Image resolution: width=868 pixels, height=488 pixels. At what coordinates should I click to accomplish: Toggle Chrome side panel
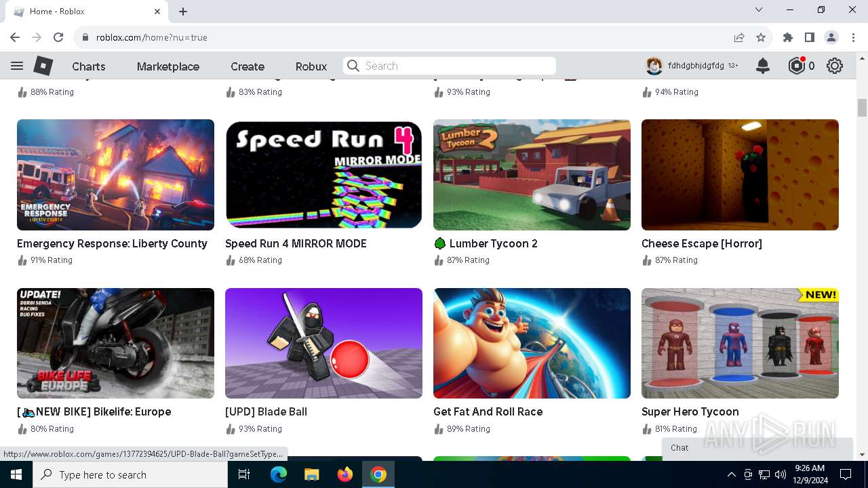click(810, 37)
